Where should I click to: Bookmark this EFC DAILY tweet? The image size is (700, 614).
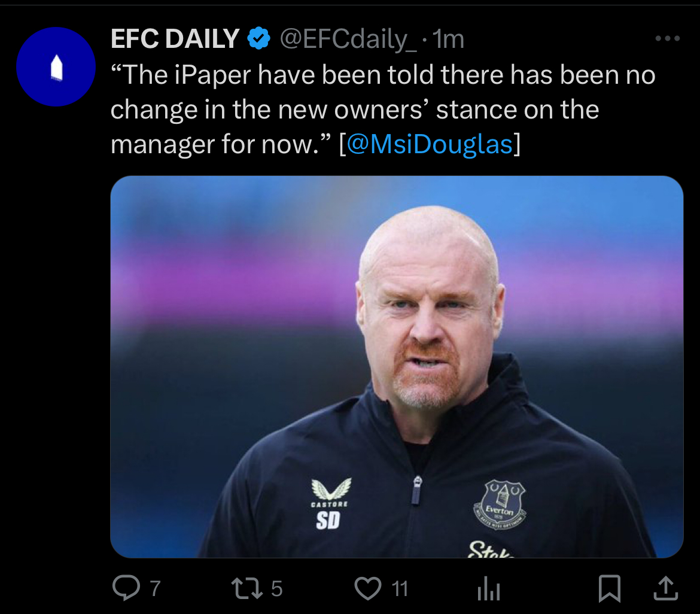[x=610, y=588]
